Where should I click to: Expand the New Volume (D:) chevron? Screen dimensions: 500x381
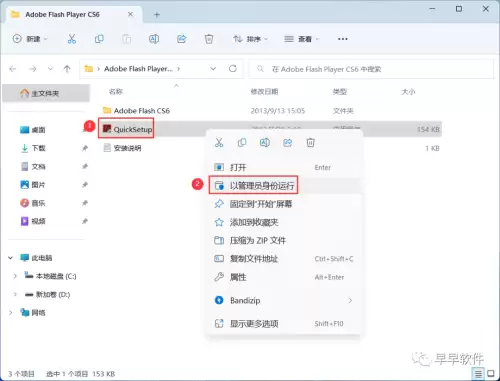click(x=15, y=294)
